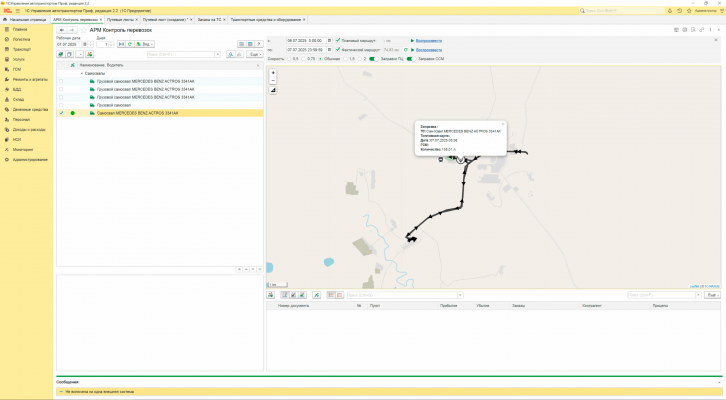
Task: Open the Вид dropdown menu
Action: [144, 44]
